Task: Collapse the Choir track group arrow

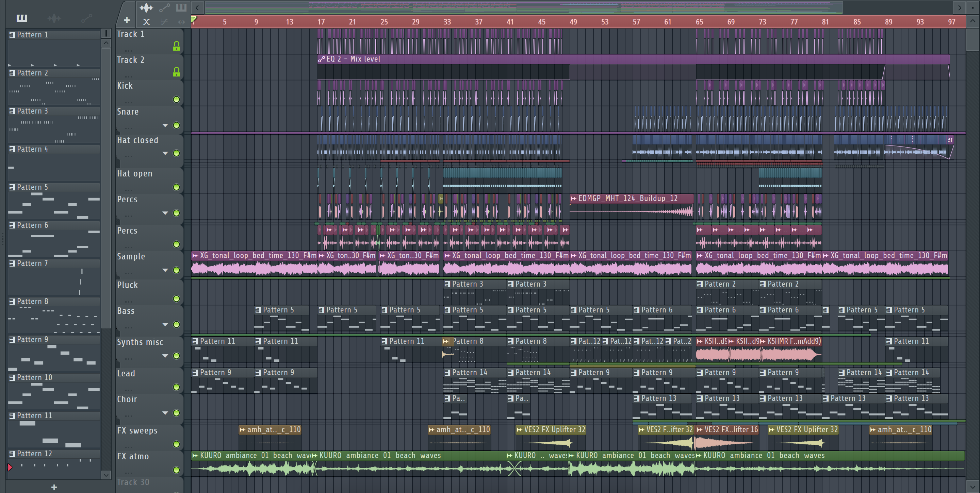Action: (165, 413)
